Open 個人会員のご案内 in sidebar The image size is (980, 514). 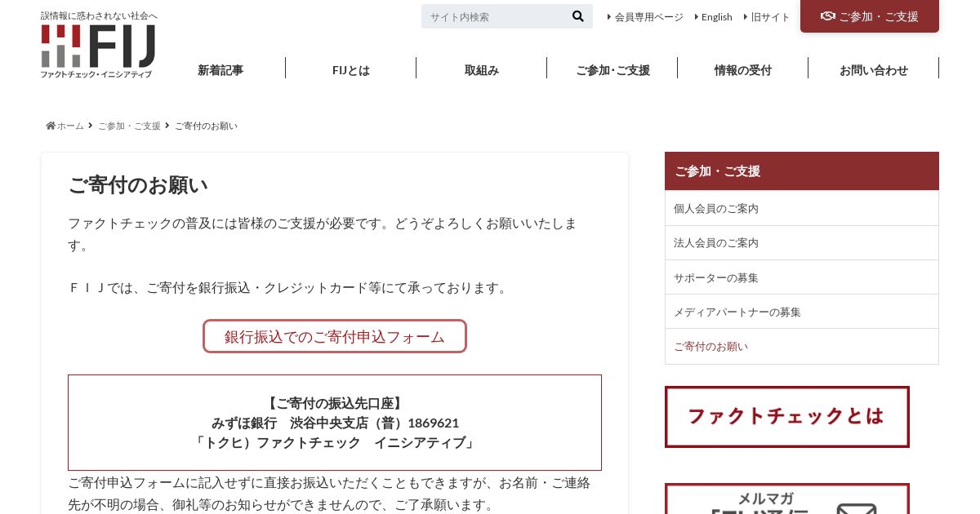[x=802, y=208]
